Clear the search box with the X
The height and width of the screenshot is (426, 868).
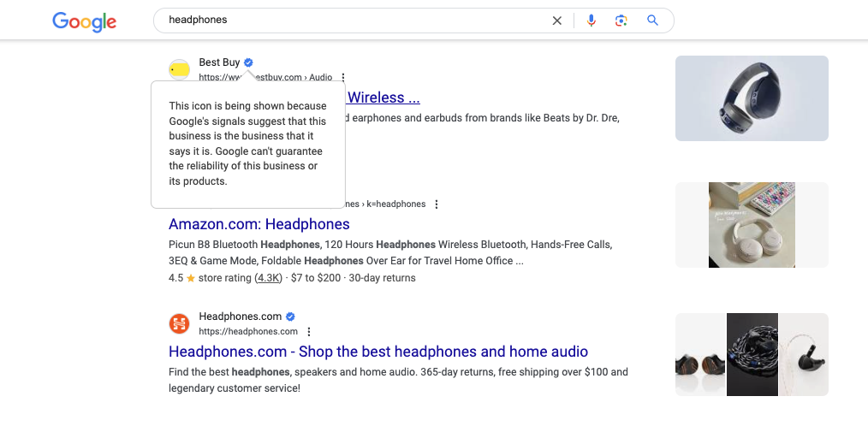557,21
